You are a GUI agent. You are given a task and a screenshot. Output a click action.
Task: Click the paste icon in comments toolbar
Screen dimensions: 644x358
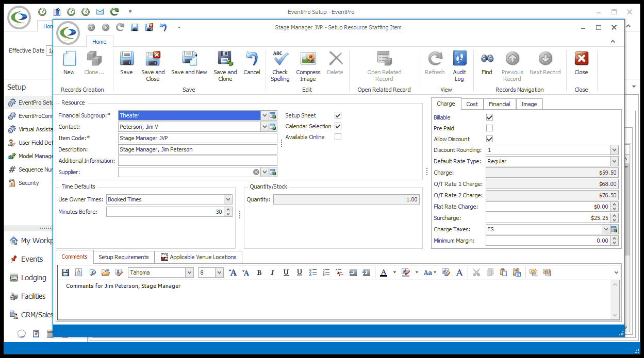[x=503, y=272]
